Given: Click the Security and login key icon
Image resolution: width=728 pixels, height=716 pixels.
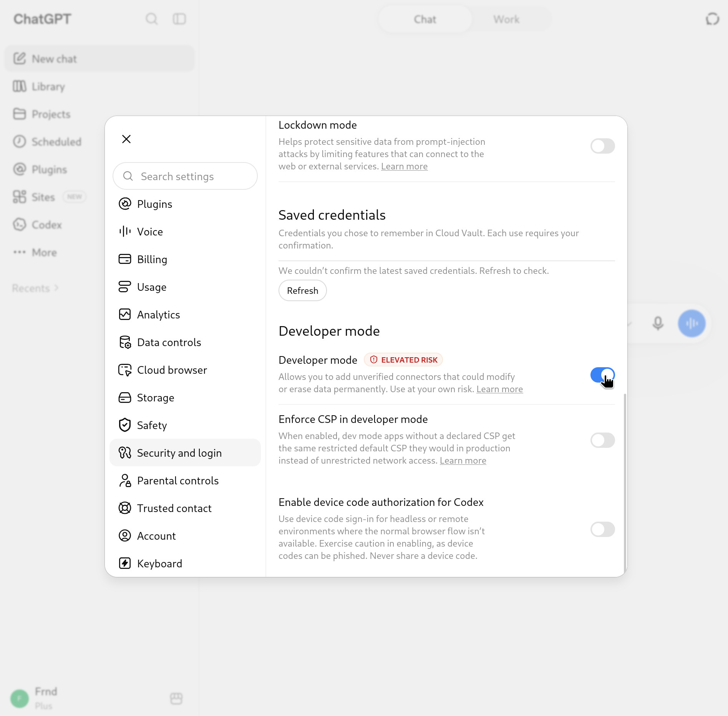Looking at the screenshot, I should tap(125, 452).
